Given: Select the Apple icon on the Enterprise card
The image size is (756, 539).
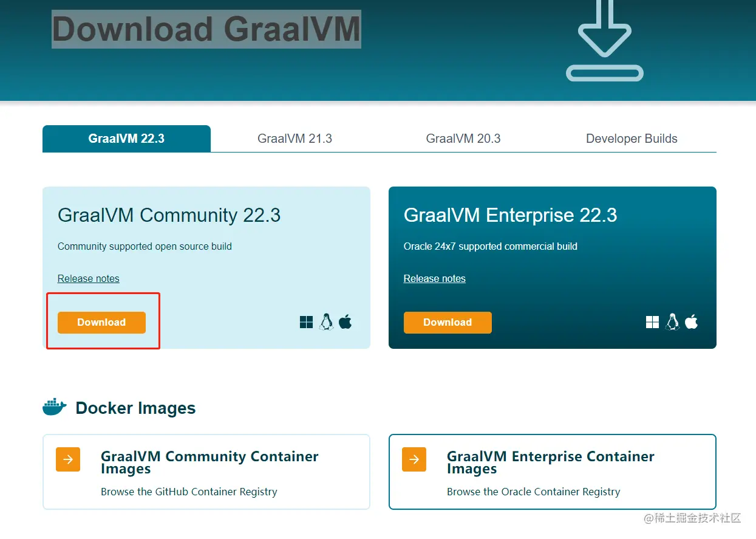Looking at the screenshot, I should point(692,321).
